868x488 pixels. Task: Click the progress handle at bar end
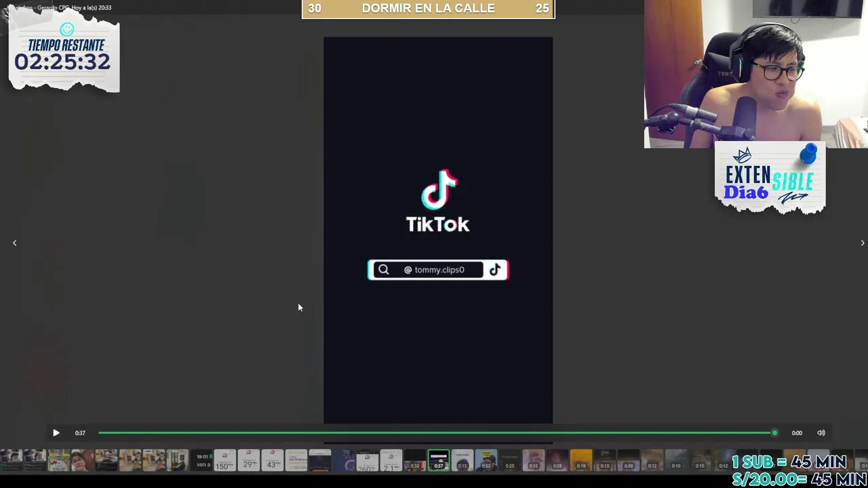click(774, 432)
